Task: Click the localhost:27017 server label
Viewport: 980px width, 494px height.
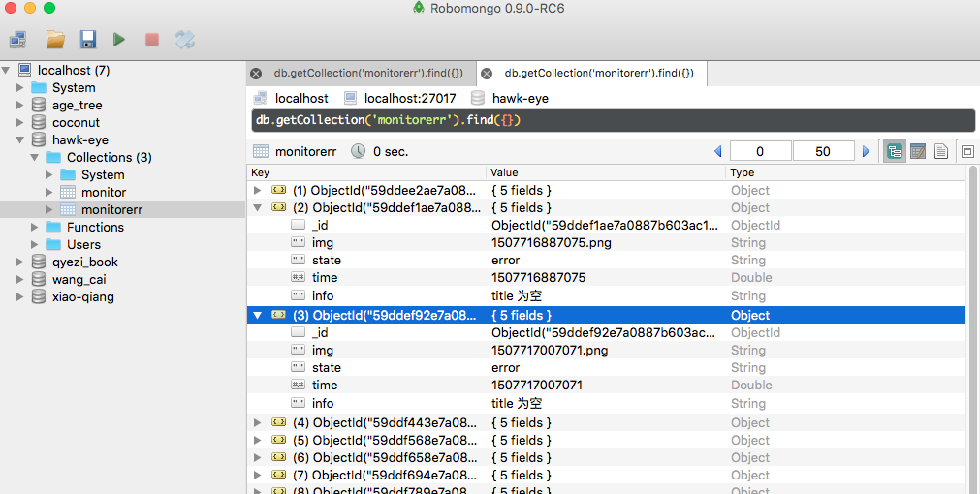Action: 410,98
